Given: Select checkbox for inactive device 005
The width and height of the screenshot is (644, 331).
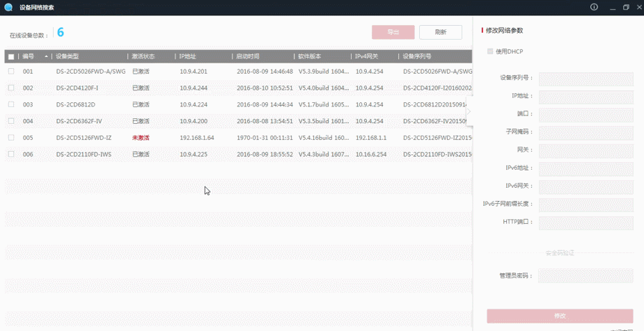Looking at the screenshot, I should pos(11,138).
